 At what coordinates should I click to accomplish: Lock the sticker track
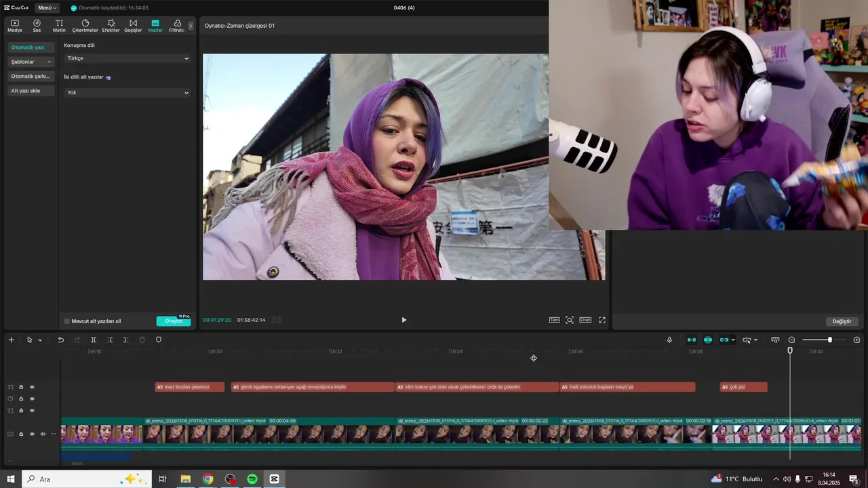[21, 399]
